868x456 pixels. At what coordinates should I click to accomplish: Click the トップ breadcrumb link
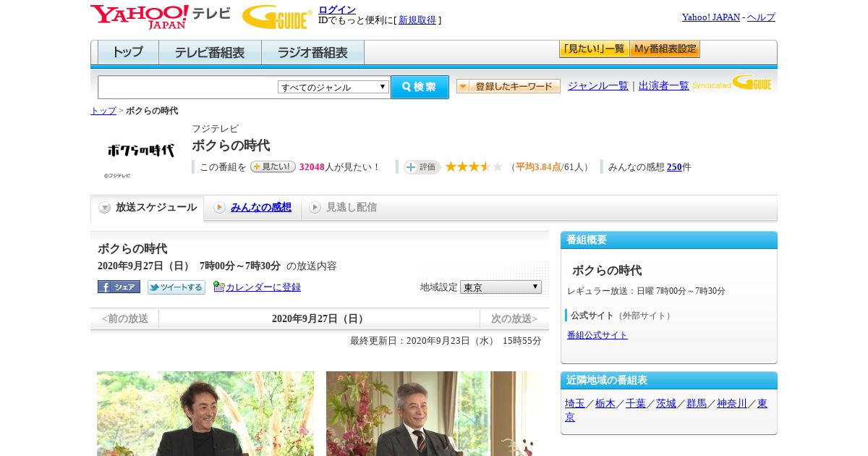point(103,111)
